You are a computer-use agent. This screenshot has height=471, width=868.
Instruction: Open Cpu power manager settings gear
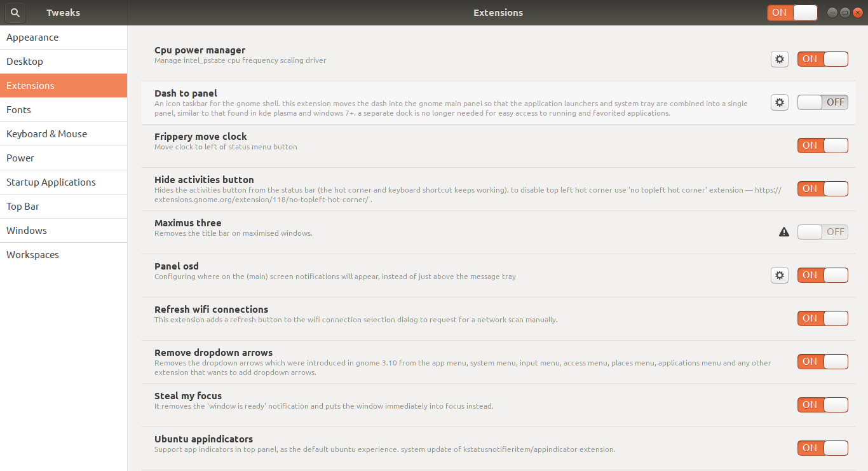780,59
